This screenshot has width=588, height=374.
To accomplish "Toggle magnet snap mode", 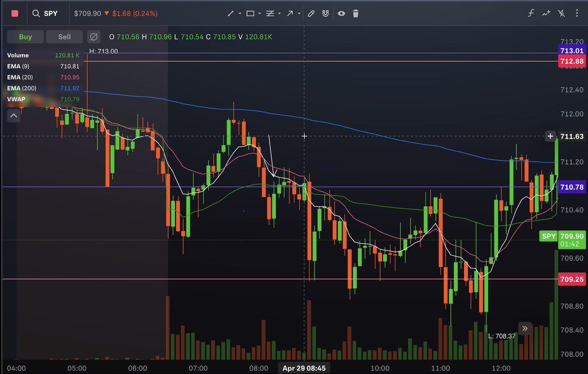I will (325, 14).
